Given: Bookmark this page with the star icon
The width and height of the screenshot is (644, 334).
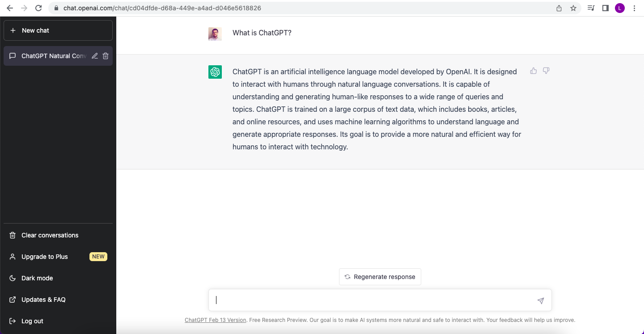Looking at the screenshot, I should point(573,8).
